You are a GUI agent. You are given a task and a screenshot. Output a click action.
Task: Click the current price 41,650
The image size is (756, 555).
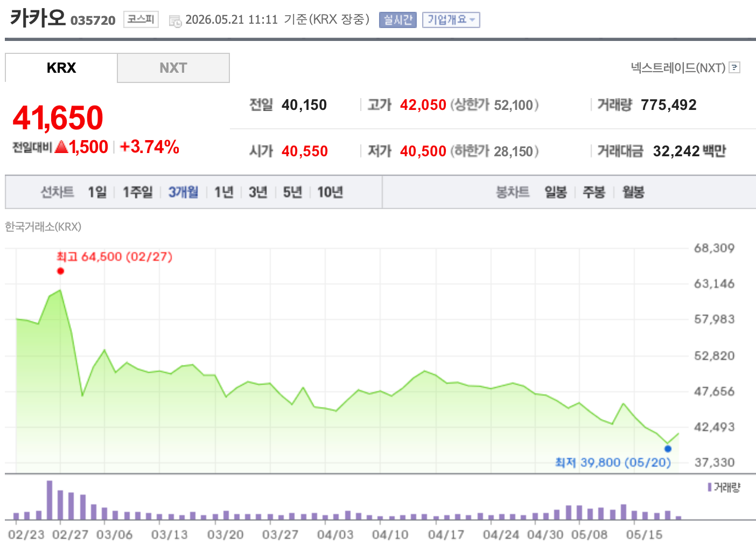click(x=58, y=117)
